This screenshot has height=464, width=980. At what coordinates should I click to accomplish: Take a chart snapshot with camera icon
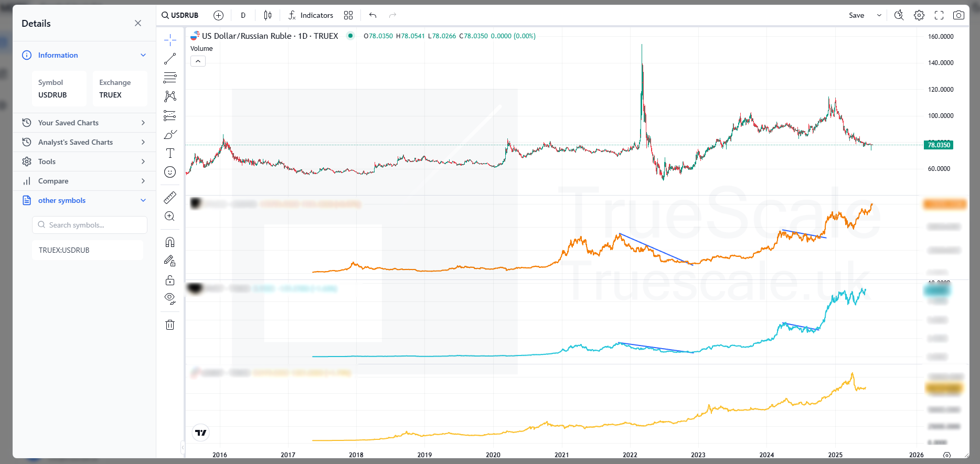tap(958, 15)
